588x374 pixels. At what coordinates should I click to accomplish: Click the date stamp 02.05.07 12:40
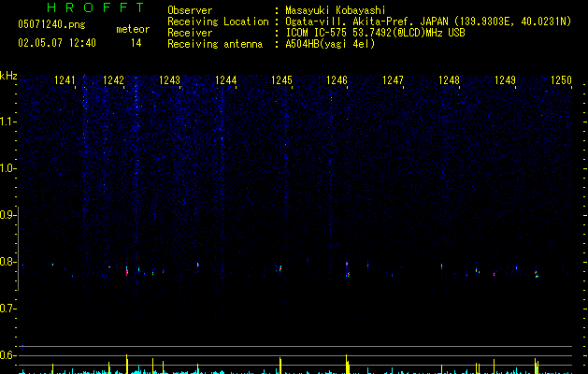click(57, 43)
